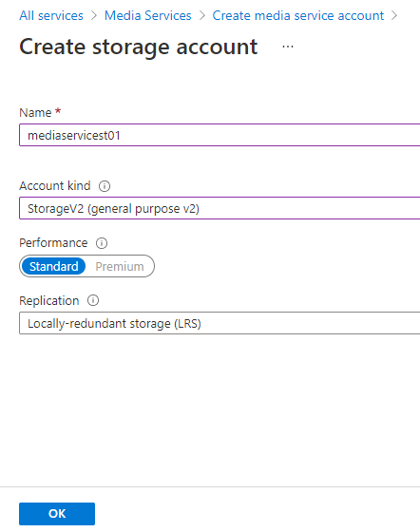Expand the Replication dropdown
The image size is (420, 532).
coord(220,323)
